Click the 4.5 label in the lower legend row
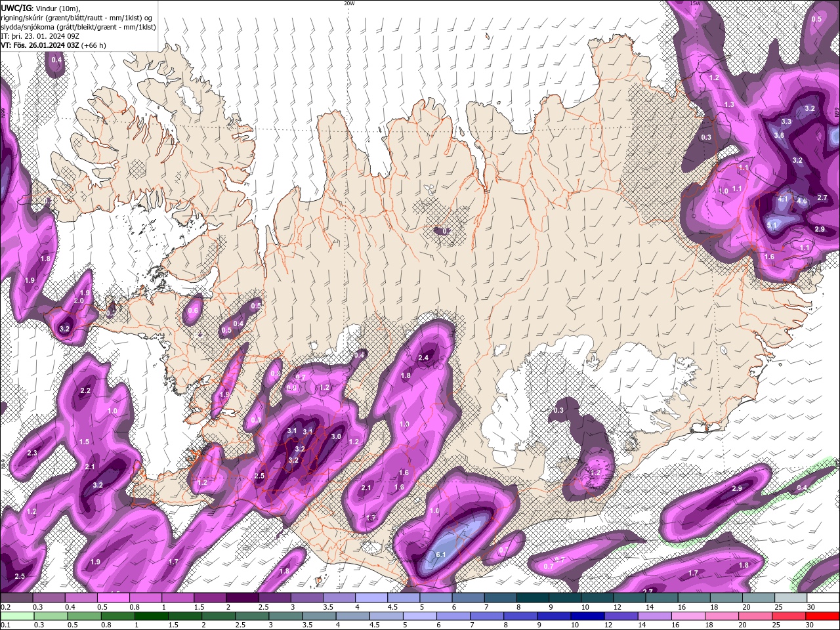Screen dimensions: 840x630 [x=375, y=625]
